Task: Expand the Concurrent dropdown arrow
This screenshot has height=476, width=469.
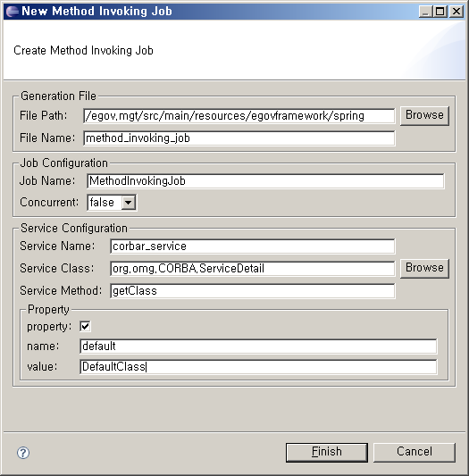Action: [x=128, y=202]
